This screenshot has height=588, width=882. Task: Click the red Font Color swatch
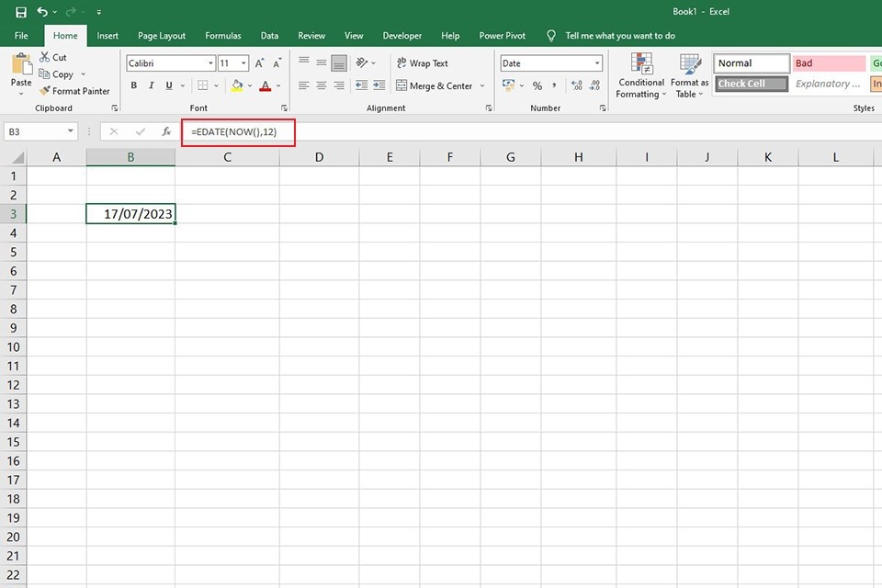(265, 85)
